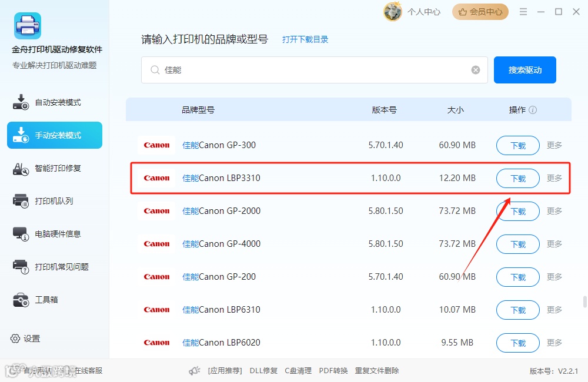
Task: Expand 更多 for Canon GP-4000
Action: click(554, 244)
